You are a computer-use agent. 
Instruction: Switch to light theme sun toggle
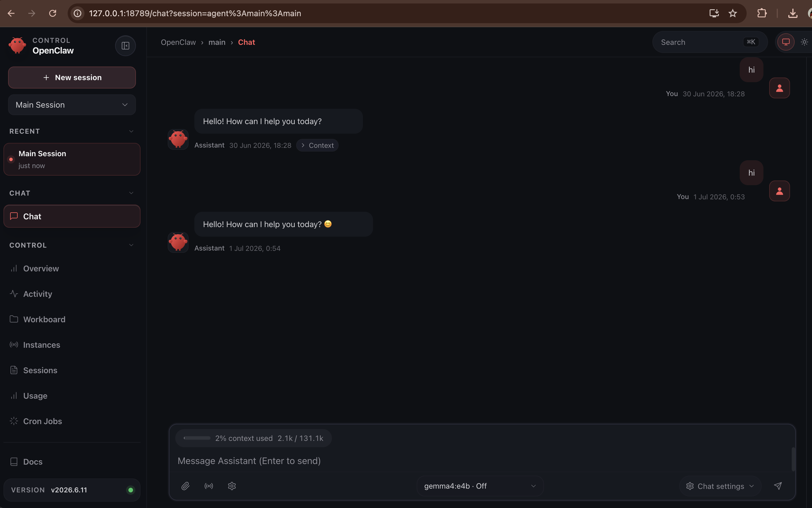coord(804,42)
